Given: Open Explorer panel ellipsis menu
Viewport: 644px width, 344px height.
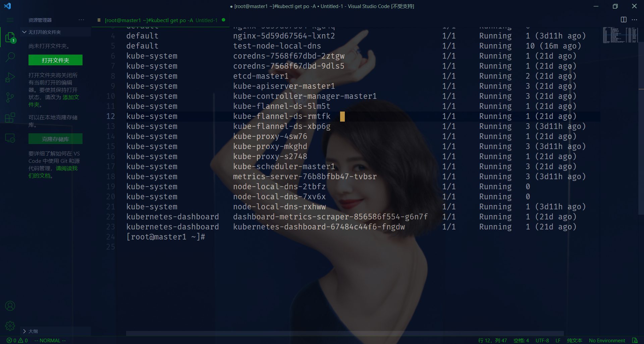Looking at the screenshot, I should 82,20.
